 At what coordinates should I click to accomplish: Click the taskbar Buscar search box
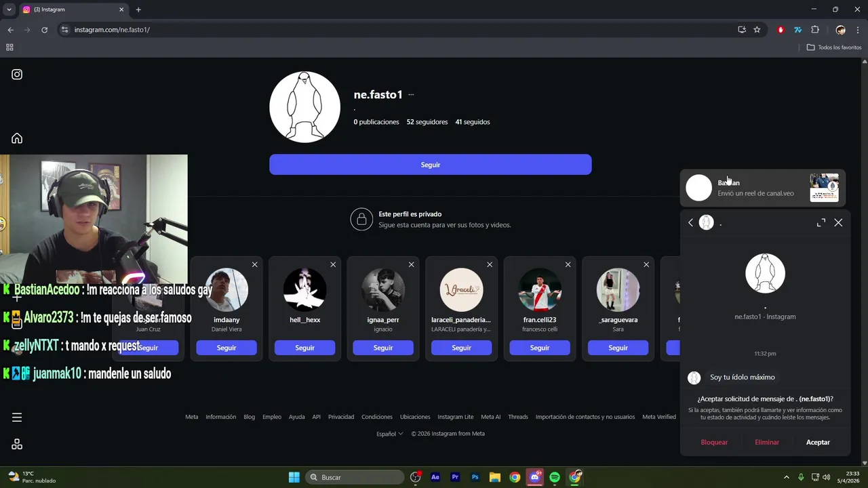tap(354, 477)
